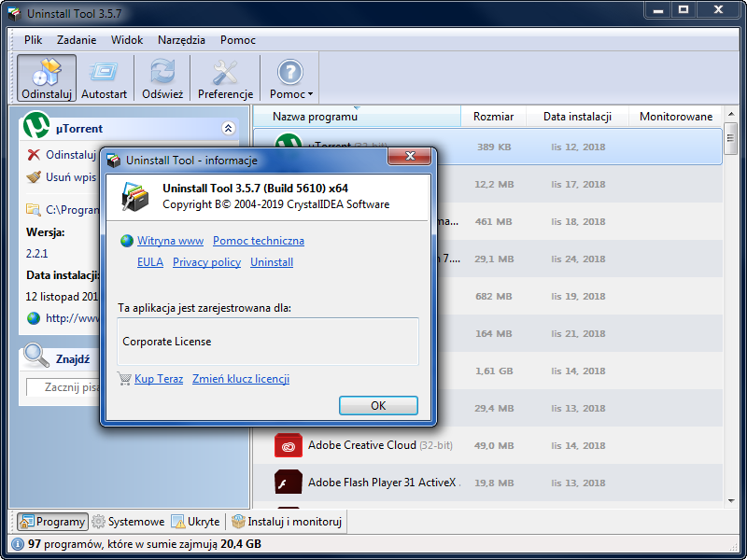Image resolution: width=747 pixels, height=560 pixels.
Task: Confirm dialog with OK button
Action: (378, 406)
